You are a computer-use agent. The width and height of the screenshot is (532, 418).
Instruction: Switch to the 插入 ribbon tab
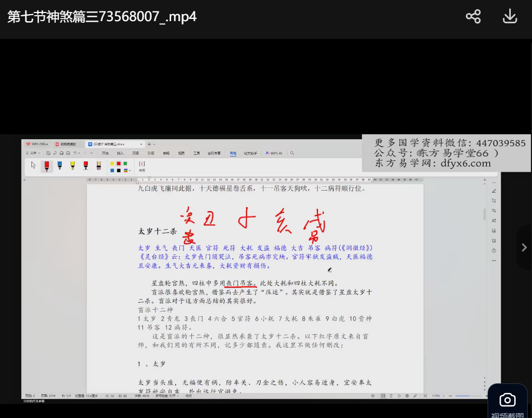[120, 153]
